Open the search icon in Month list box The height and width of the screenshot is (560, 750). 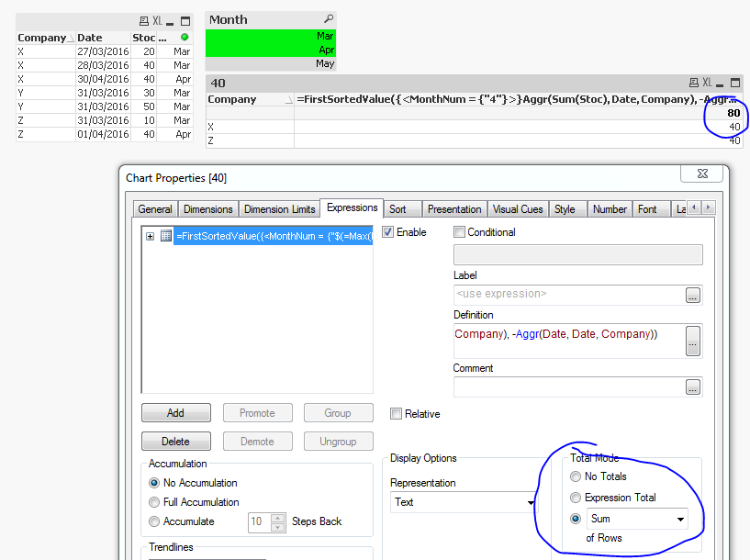pyautogui.click(x=329, y=19)
